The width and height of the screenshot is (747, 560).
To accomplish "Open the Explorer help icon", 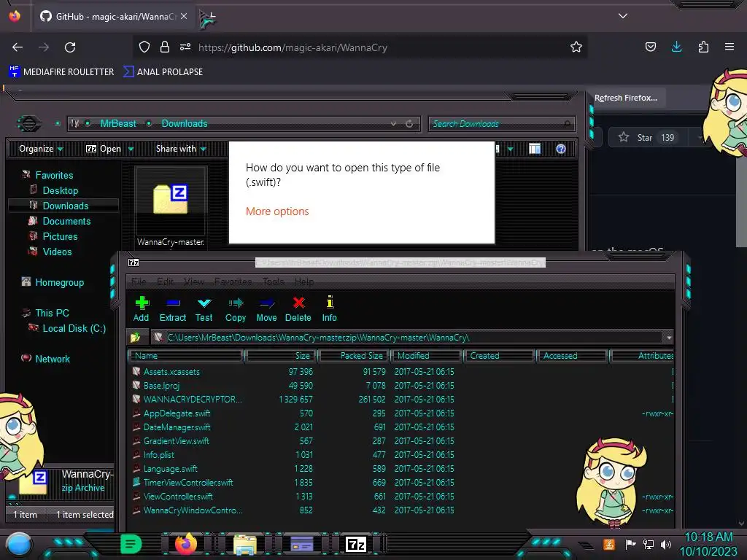I will click(x=561, y=149).
